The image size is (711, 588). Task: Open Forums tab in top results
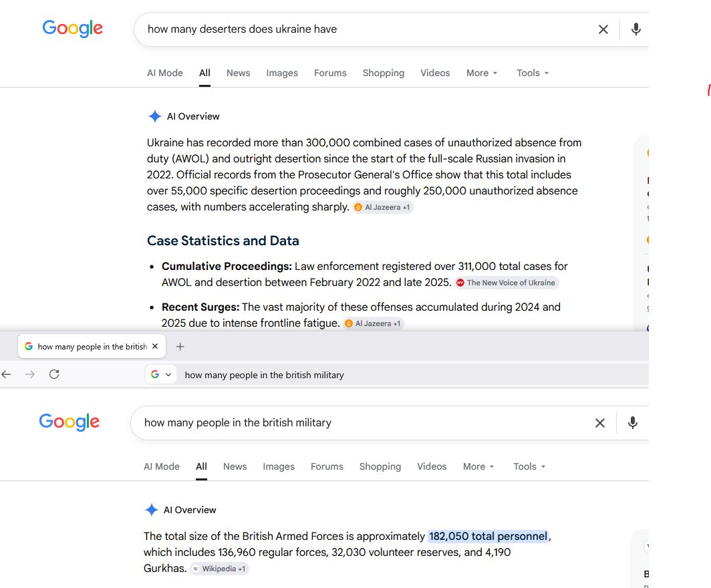click(330, 73)
